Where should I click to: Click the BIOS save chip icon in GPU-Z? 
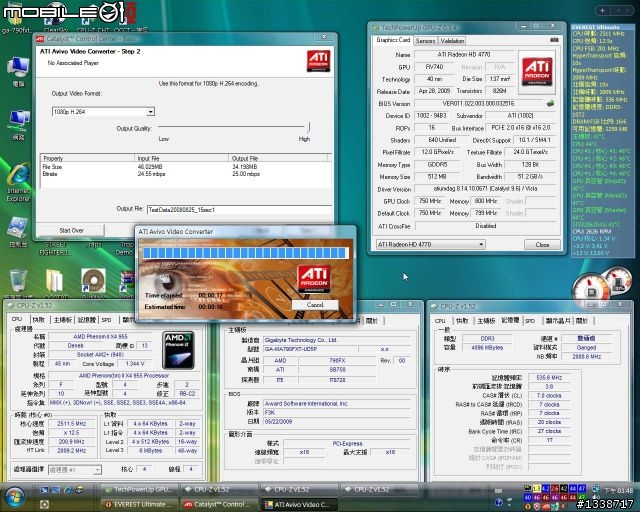coord(550,103)
